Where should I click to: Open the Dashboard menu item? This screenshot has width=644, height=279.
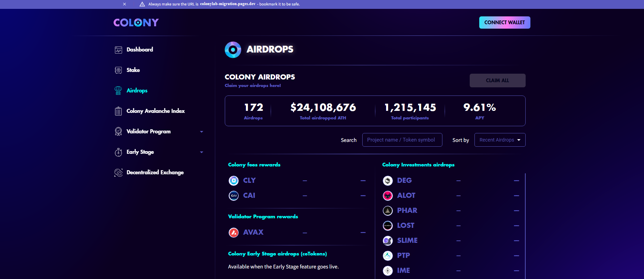pyautogui.click(x=140, y=49)
